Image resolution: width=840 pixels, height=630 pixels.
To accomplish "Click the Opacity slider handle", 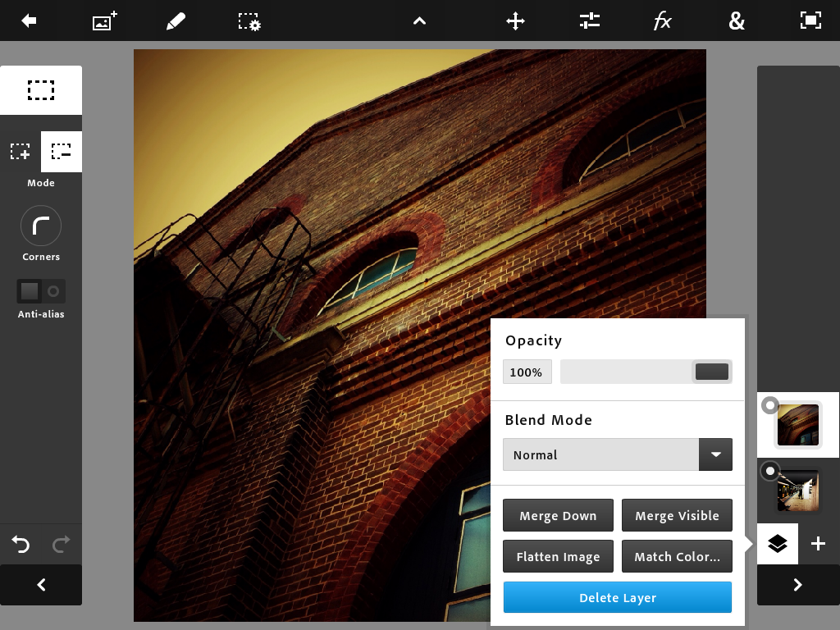I will coord(711,372).
